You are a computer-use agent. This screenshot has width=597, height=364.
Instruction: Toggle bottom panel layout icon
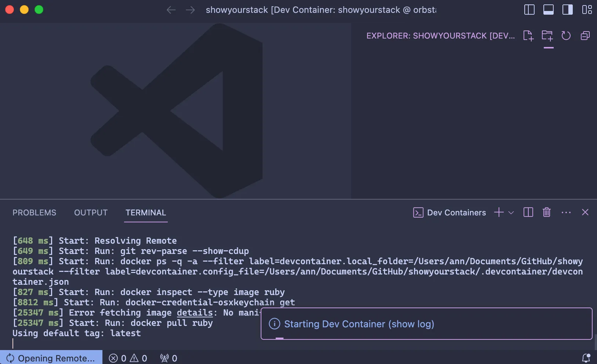coord(549,10)
